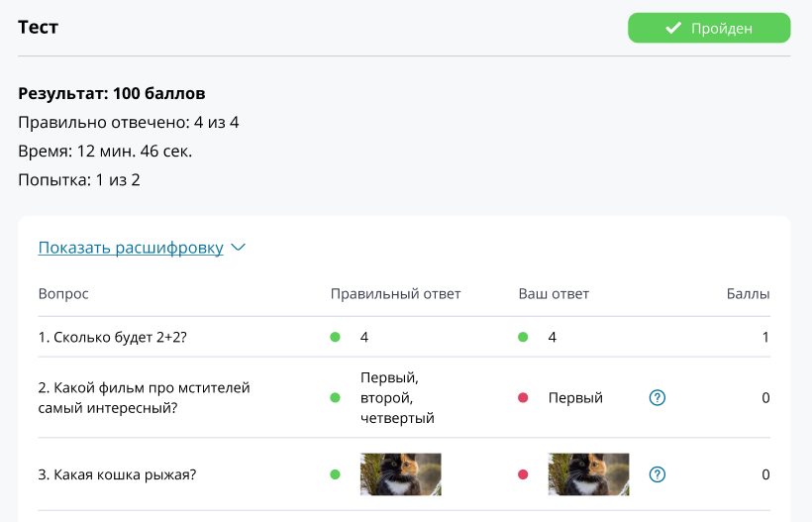Click the green dot beside your answer 4
812x522 pixels.
[x=523, y=337]
